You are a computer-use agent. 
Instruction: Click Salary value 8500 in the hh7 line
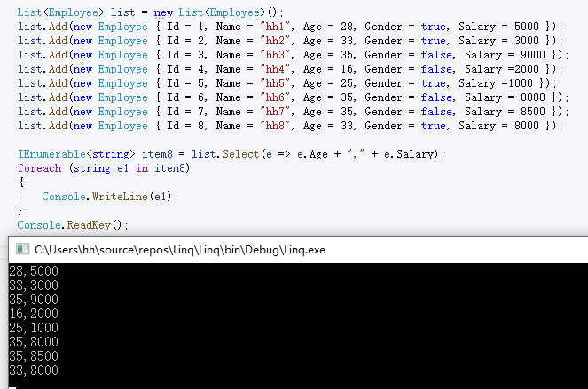click(x=533, y=112)
